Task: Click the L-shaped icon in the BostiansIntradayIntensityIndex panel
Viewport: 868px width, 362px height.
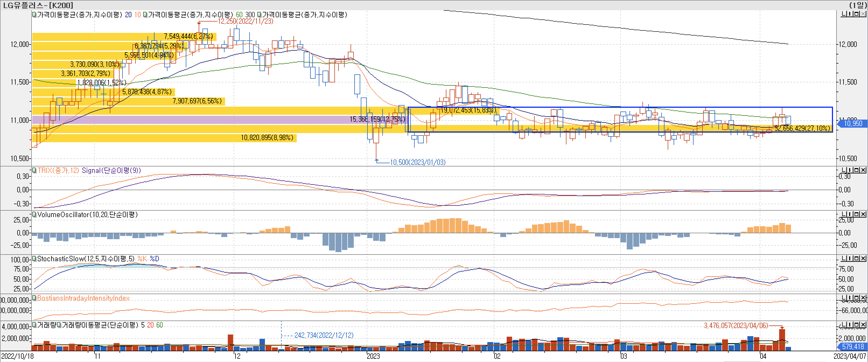Action: [x=844, y=298]
